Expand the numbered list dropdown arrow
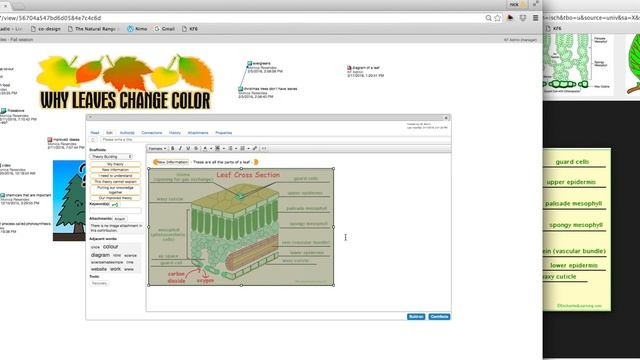This screenshot has height=360, width=640. [x=248, y=149]
